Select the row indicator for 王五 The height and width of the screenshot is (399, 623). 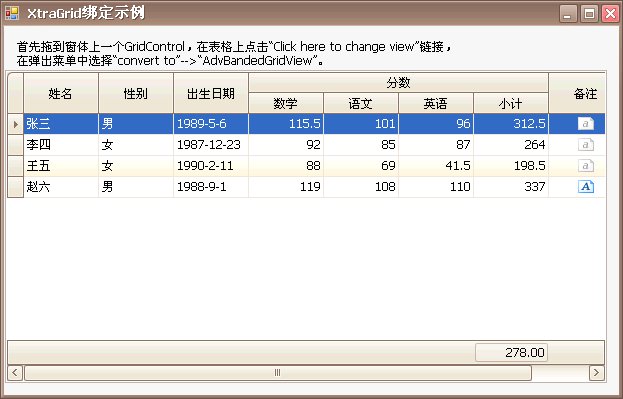tap(15, 166)
